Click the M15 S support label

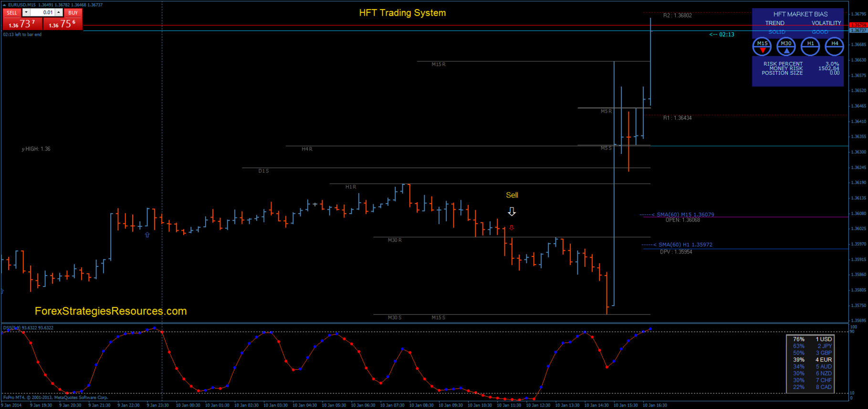tap(439, 317)
